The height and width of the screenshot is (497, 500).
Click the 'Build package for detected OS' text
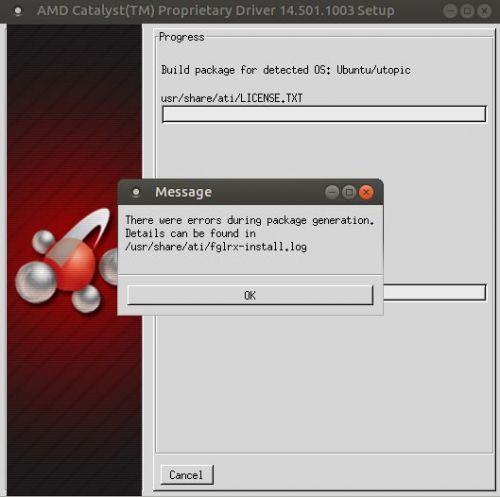tap(286, 70)
